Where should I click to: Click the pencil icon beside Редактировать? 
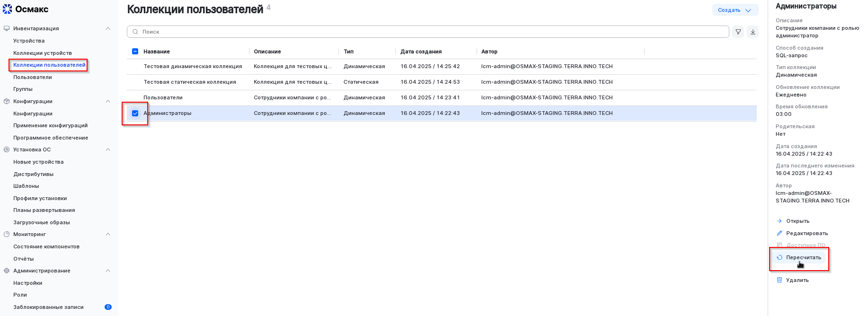tap(779, 233)
